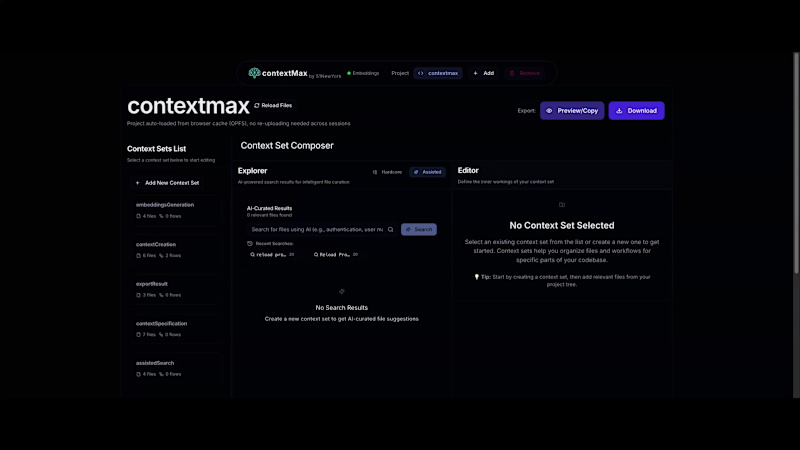Click the 'Editor' panel heading

(x=468, y=170)
